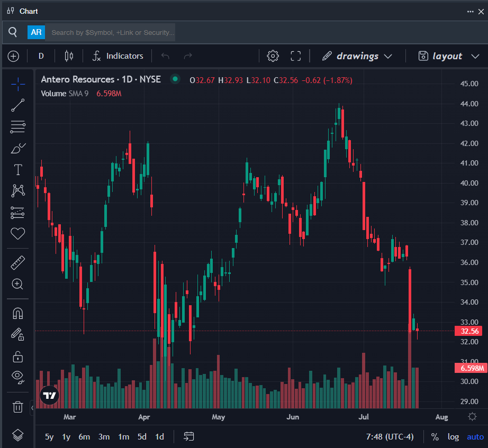Click the add symbol plus icon
This screenshot has height=448, width=488.
tap(13, 56)
